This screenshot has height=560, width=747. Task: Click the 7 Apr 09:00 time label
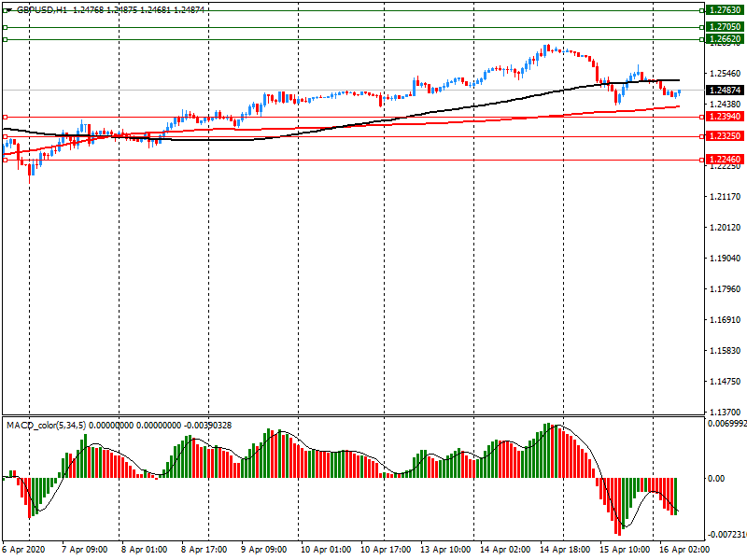[84, 550]
